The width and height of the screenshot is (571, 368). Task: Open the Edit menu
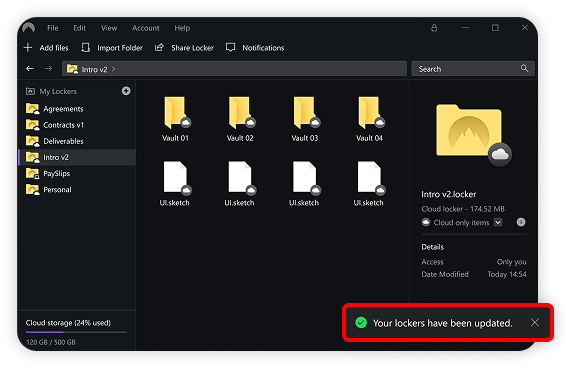(79, 28)
